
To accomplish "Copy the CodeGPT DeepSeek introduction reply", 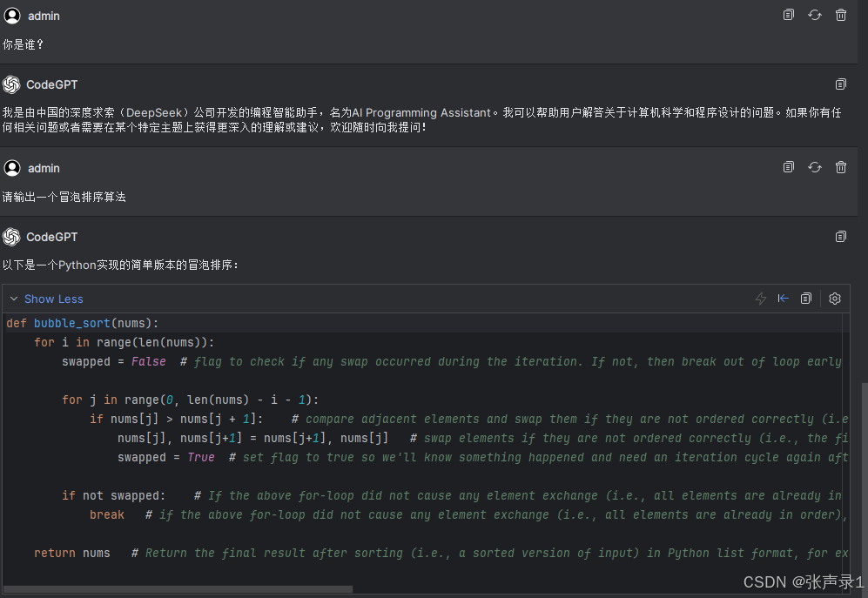I will 841,84.
